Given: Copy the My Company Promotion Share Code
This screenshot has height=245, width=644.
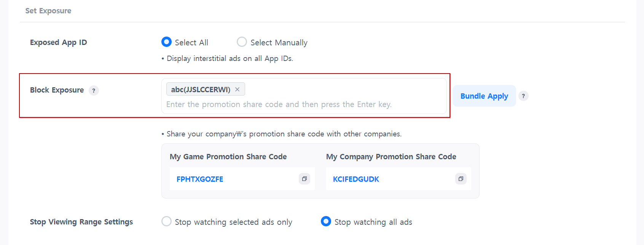Looking at the screenshot, I should [461, 179].
